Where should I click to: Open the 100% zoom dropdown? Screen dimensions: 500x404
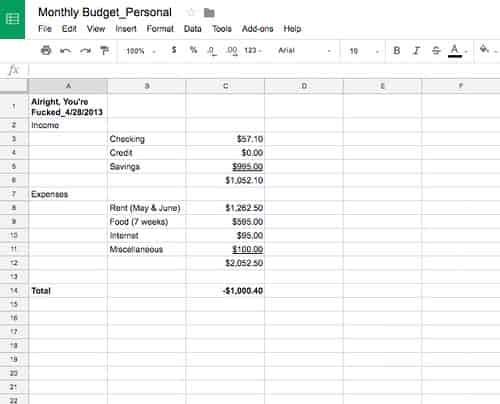(141, 51)
